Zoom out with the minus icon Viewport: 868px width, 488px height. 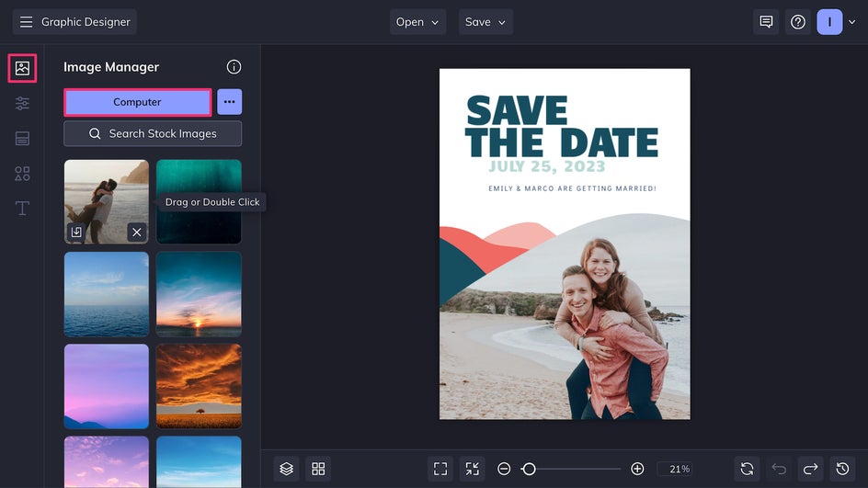(x=504, y=469)
